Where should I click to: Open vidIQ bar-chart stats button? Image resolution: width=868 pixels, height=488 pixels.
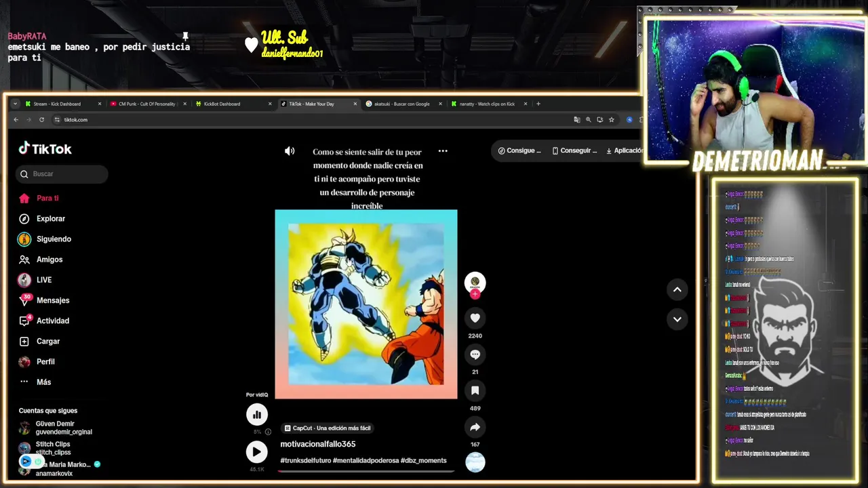[256, 414]
